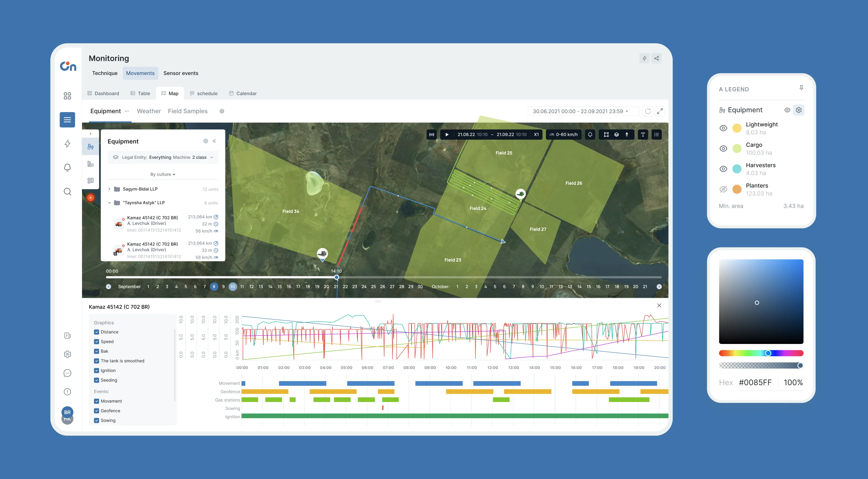This screenshot has width=868, height=479.
Task: Toggle visibility of Cargo equipment
Action: click(x=723, y=149)
